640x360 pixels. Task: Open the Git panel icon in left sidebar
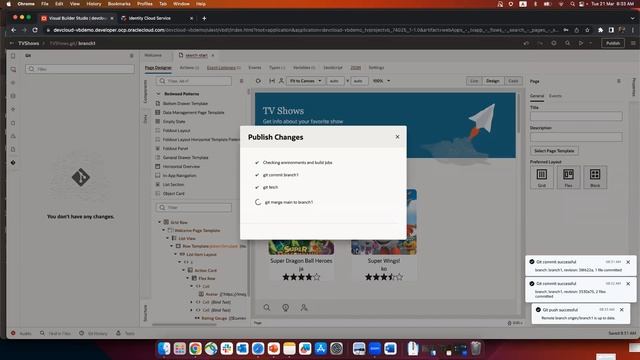(x=13, y=162)
